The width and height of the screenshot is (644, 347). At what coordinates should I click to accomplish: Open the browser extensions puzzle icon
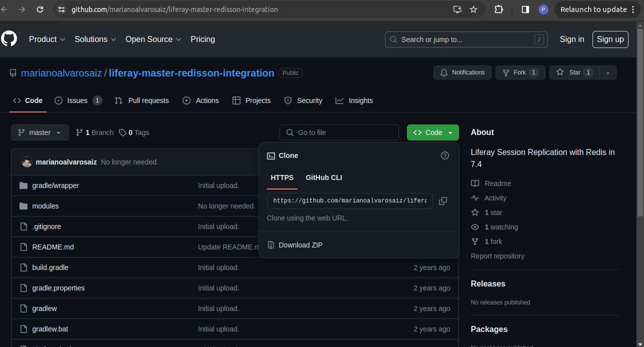498,9
